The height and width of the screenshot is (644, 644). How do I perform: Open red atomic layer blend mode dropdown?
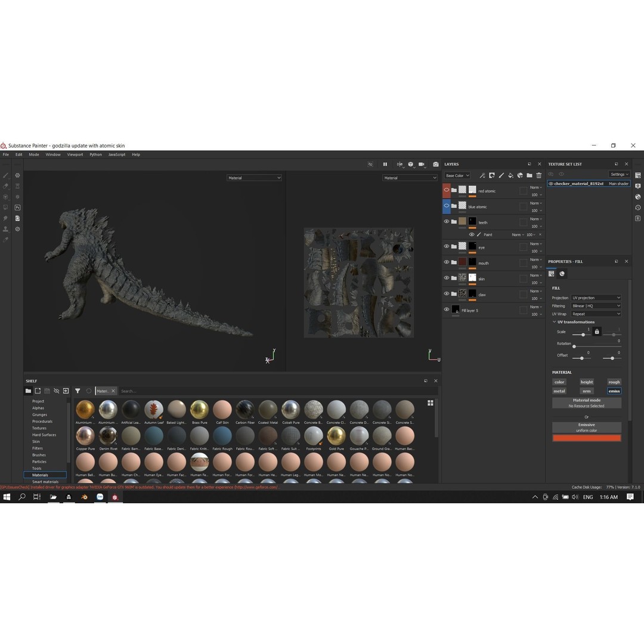point(536,187)
